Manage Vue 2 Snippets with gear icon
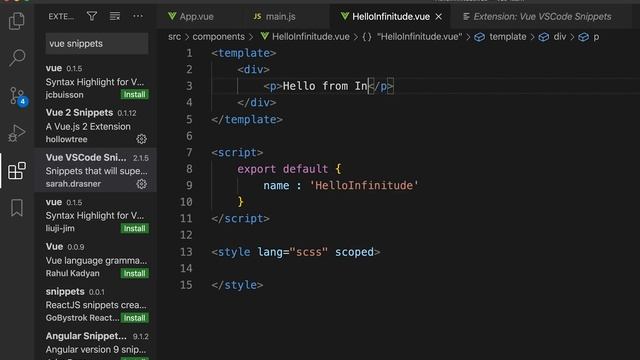 [141, 139]
